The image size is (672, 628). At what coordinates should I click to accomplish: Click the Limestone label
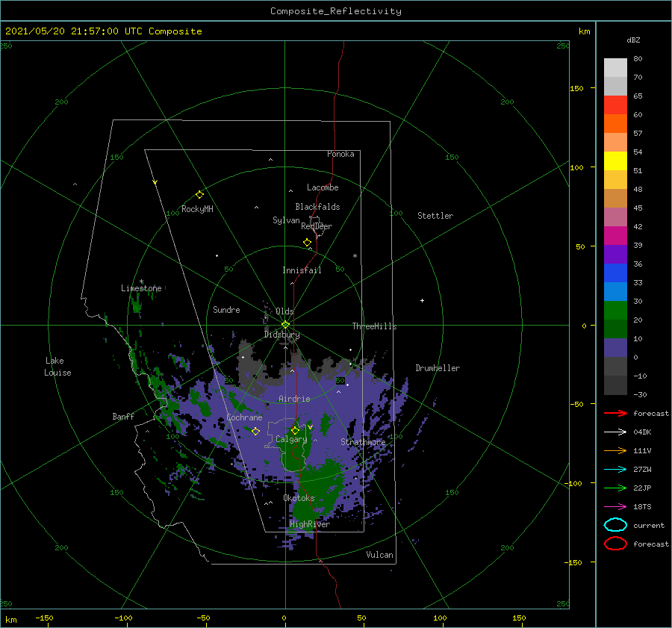tap(141, 288)
